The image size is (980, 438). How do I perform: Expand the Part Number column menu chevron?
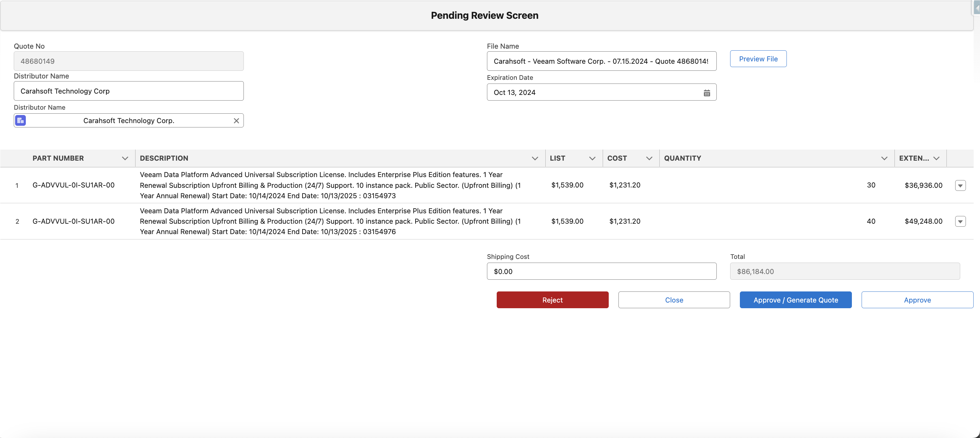(125, 158)
